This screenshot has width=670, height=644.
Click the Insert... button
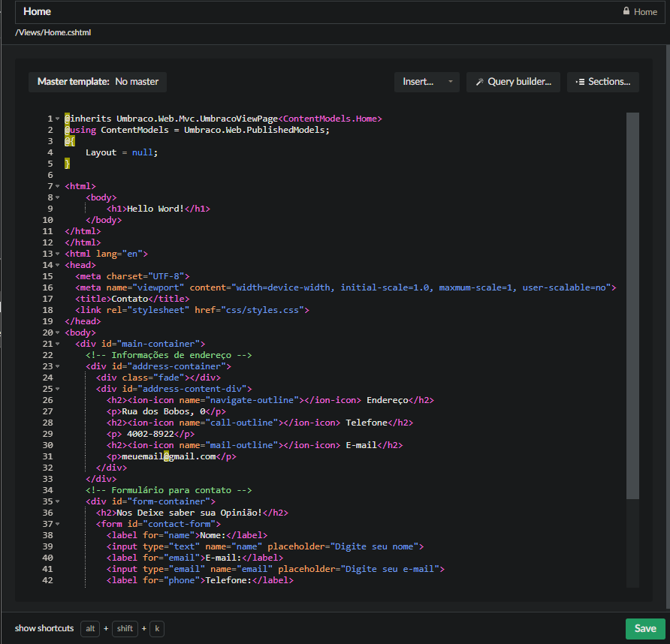pyautogui.click(x=418, y=82)
